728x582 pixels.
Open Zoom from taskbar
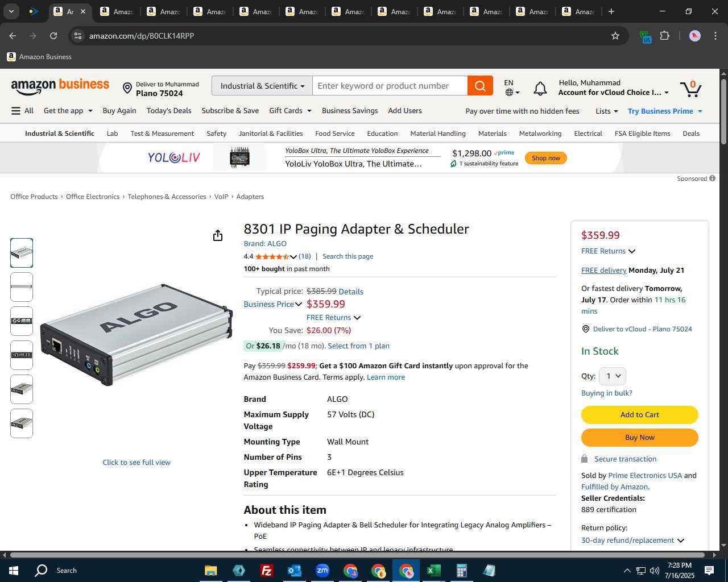click(322, 571)
